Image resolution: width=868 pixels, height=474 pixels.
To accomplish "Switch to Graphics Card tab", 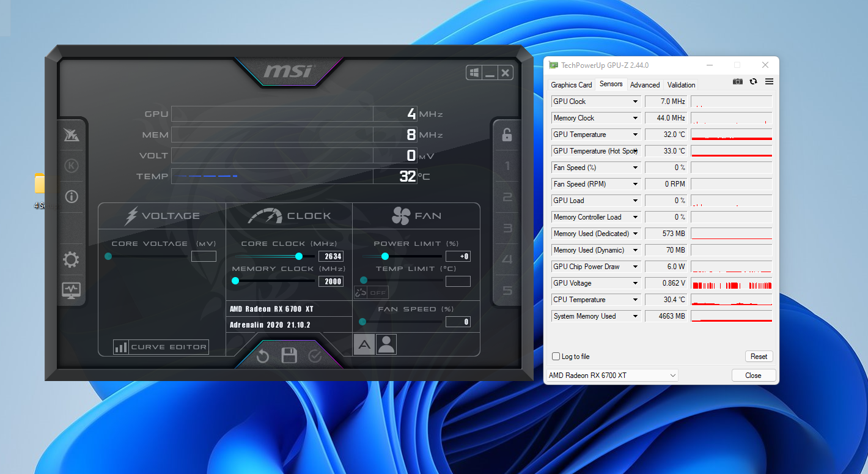I will 572,85.
